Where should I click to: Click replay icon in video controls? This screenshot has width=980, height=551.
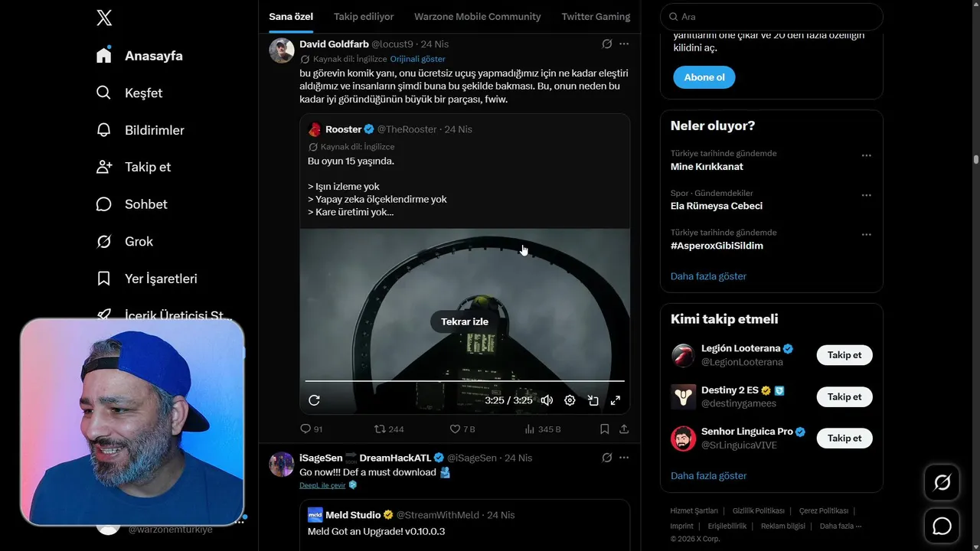(x=314, y=400)
